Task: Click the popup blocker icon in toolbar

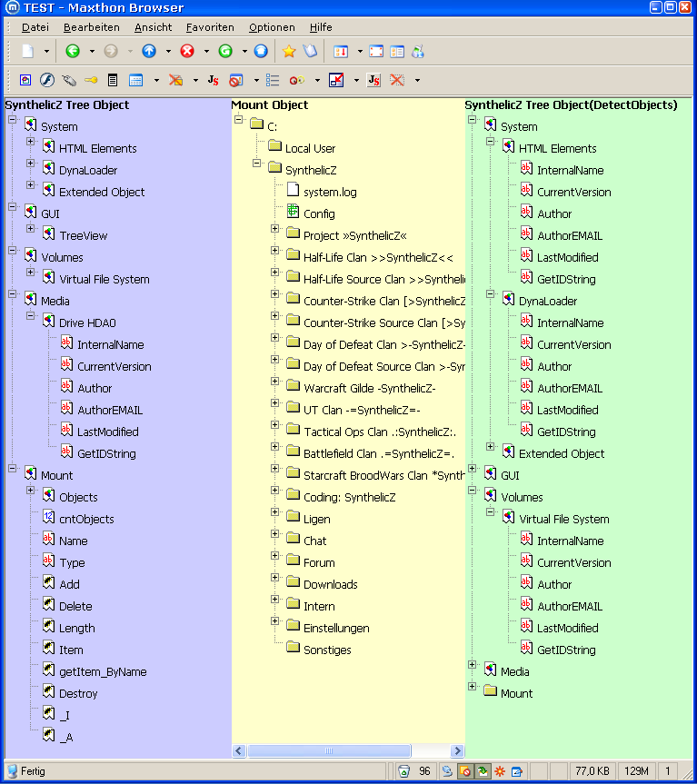Action: [x=235, y=80]
